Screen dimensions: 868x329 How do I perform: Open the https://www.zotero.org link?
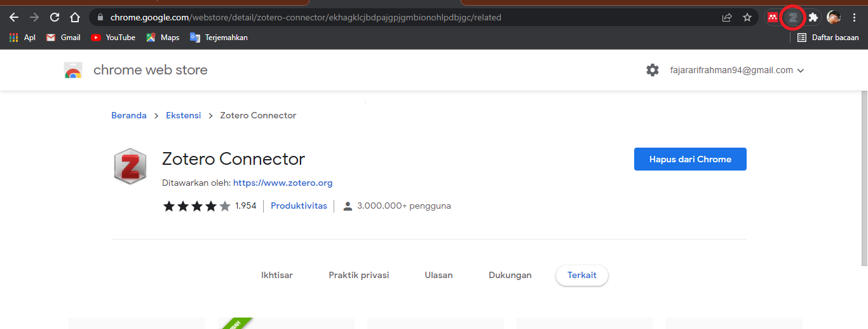[283, 183]
